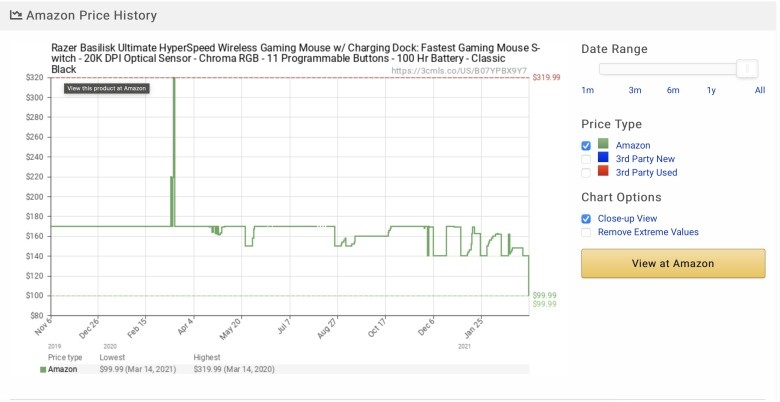
Task: Click the Chart Options section heading
Action: tap(621, 197)
